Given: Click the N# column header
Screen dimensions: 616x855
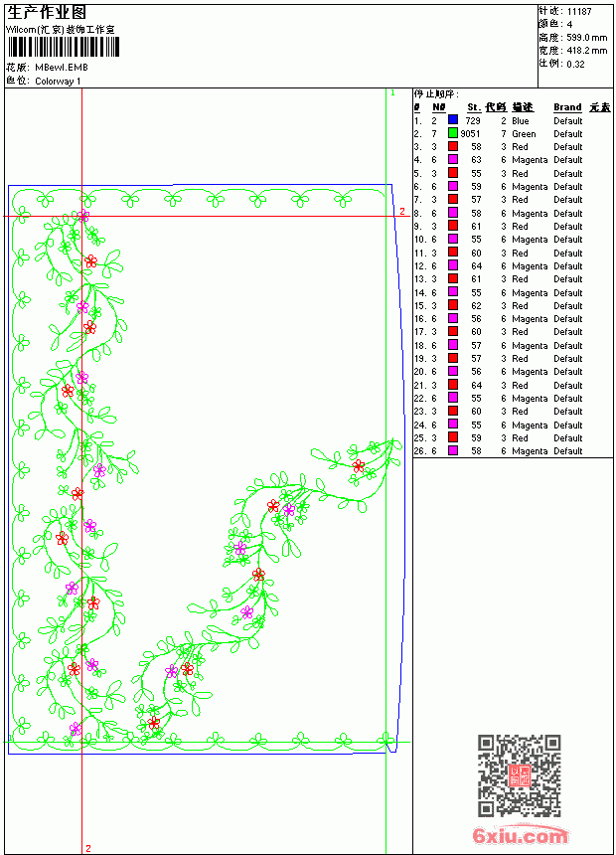Looking at the screenshot, I should click(439, 107).
